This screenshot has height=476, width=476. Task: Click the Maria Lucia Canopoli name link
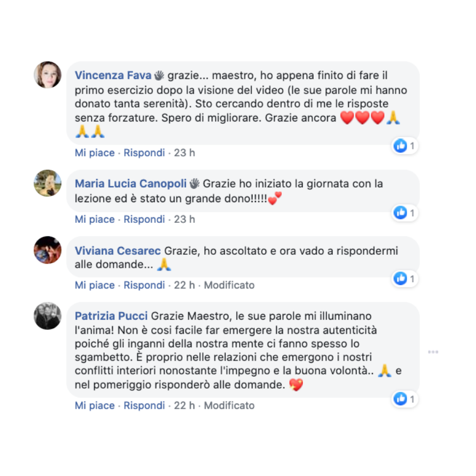click(130, 183)
